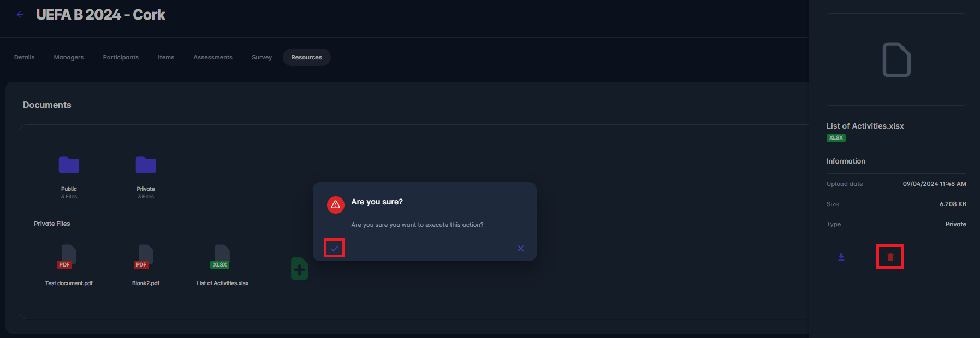
Task: Go to the Survey tab
Action: (262, 57)
